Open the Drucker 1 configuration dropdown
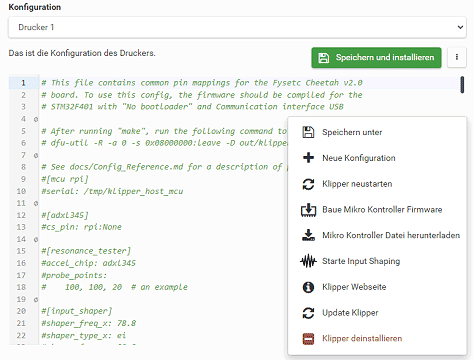Image resolution: width=474 pixels, height=360 pixels. [237, 27]
